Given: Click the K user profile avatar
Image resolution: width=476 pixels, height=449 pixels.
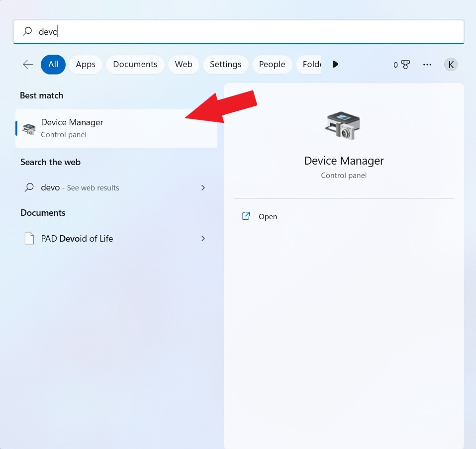Looking at the screenshot, I should click(451, 64).
